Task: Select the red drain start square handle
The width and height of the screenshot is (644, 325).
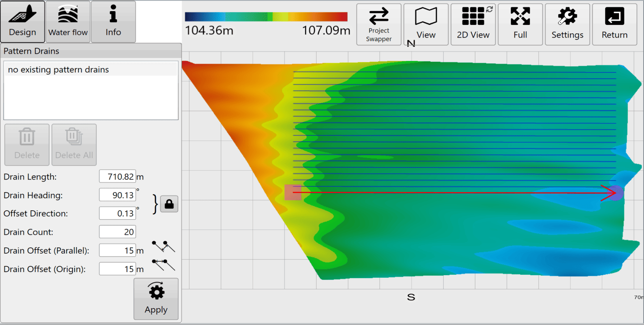Action: (x=293, y=192)
